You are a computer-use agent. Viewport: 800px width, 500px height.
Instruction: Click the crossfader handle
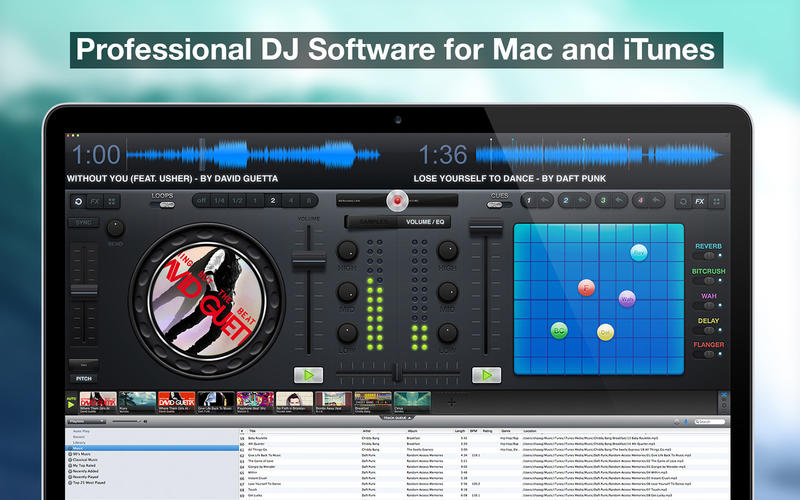tap(397, 373)
